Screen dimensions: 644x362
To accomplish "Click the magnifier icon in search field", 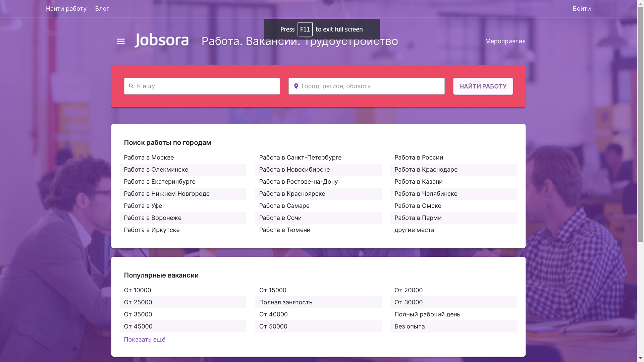I will click(131, 86).
